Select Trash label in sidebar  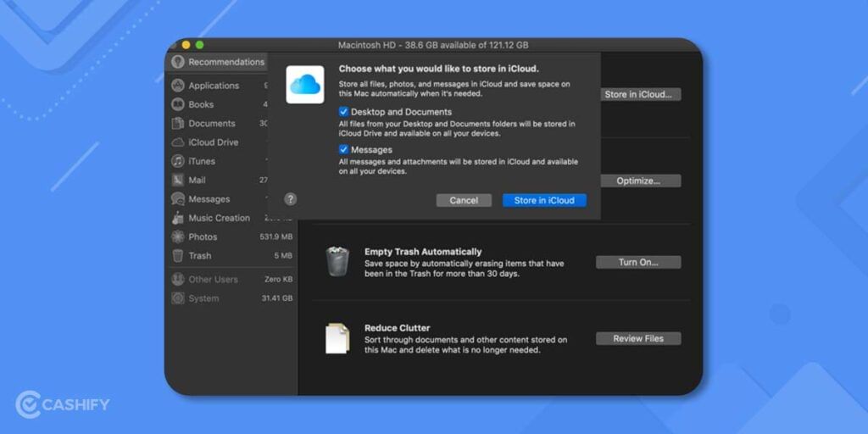[x=200, y=256]
